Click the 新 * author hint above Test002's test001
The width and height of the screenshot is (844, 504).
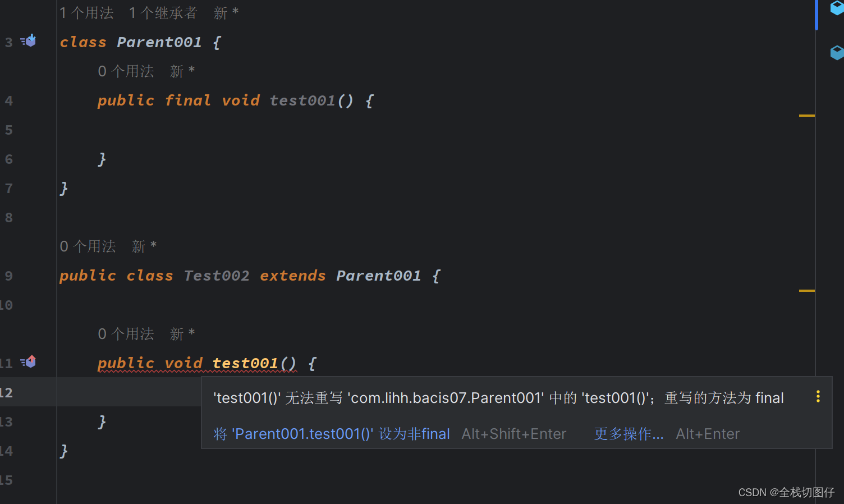[x=182, y=334]
